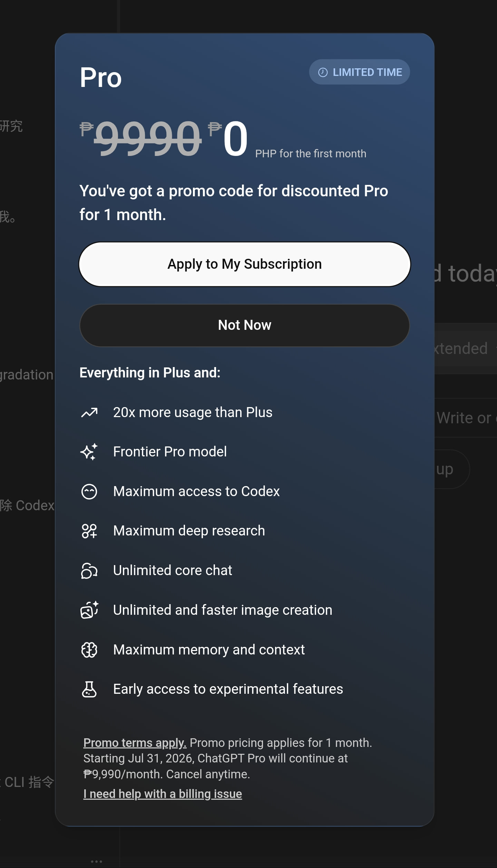
Task: Click the chat bubbles icon for core chat
Action: click(89, 571)
